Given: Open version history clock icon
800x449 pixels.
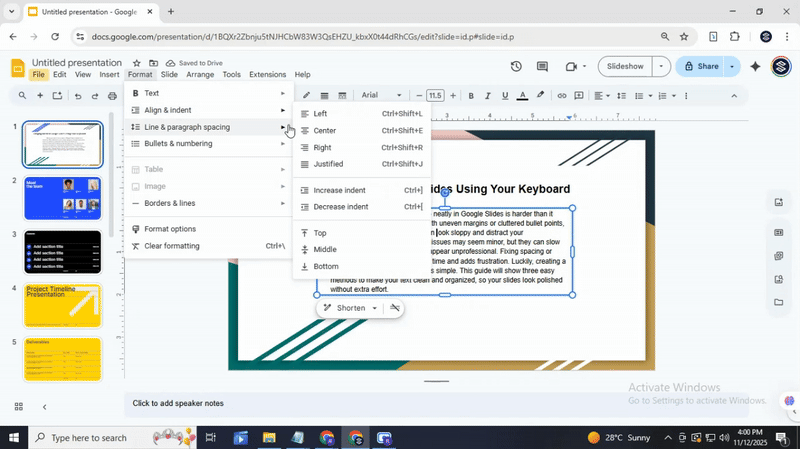Looking at the screenshot, I should (x=516, y=67).
